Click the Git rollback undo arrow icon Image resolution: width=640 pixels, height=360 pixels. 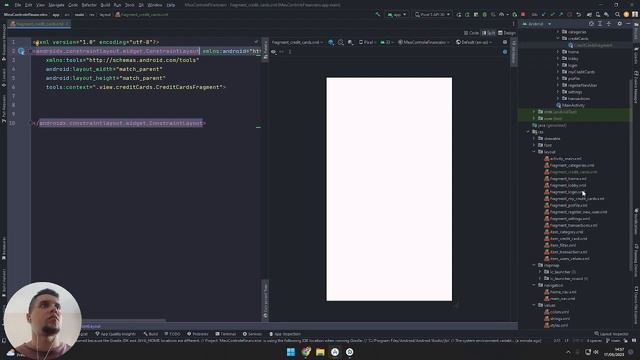(578, 14)
